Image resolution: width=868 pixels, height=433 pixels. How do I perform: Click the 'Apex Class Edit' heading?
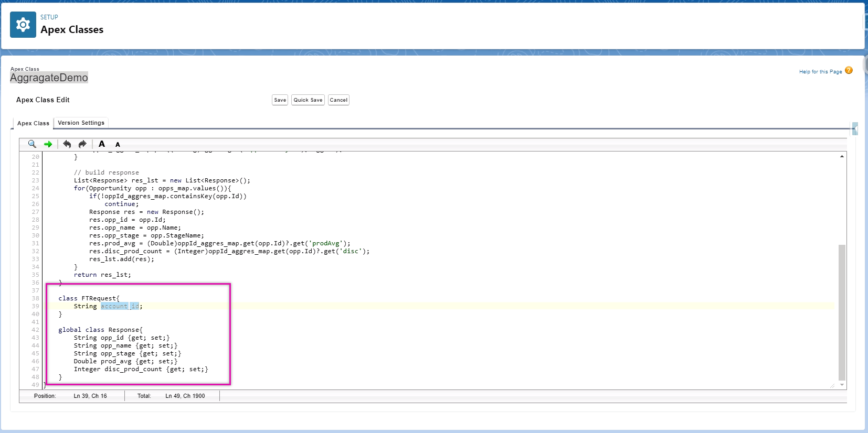(43, 100)
